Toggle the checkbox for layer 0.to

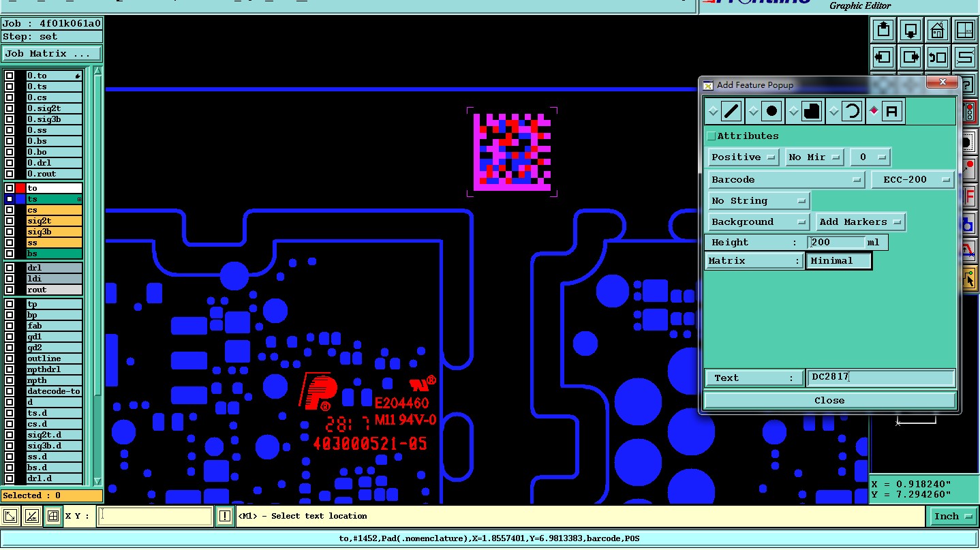[10, 76]
